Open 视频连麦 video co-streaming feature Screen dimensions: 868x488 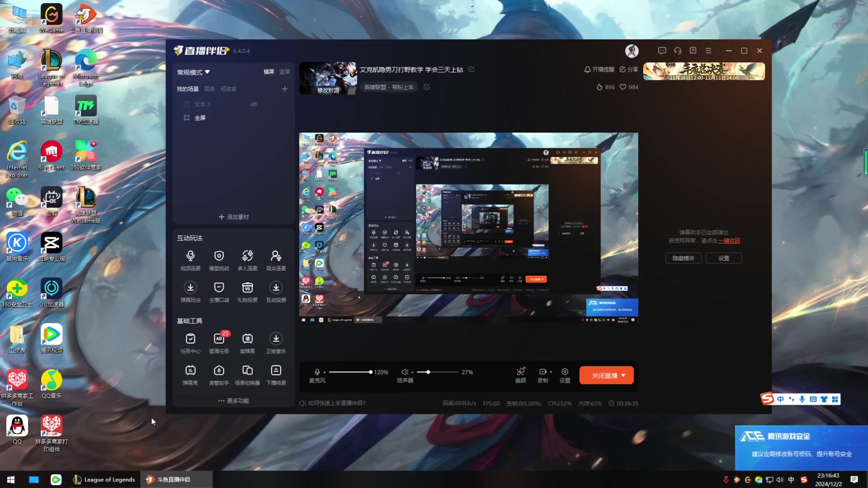coord(190,260)
